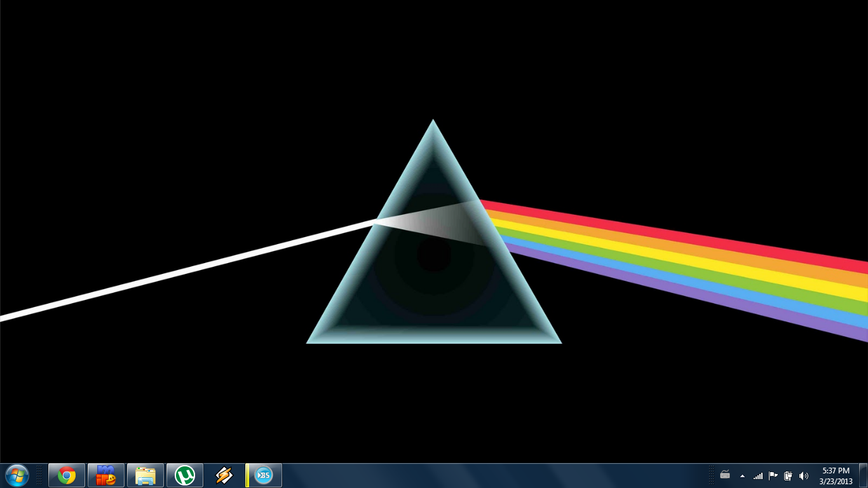This screenshot has width=868, height=488.
Task: Click the glass prism on the wallpaper
Action: point(434,280)
